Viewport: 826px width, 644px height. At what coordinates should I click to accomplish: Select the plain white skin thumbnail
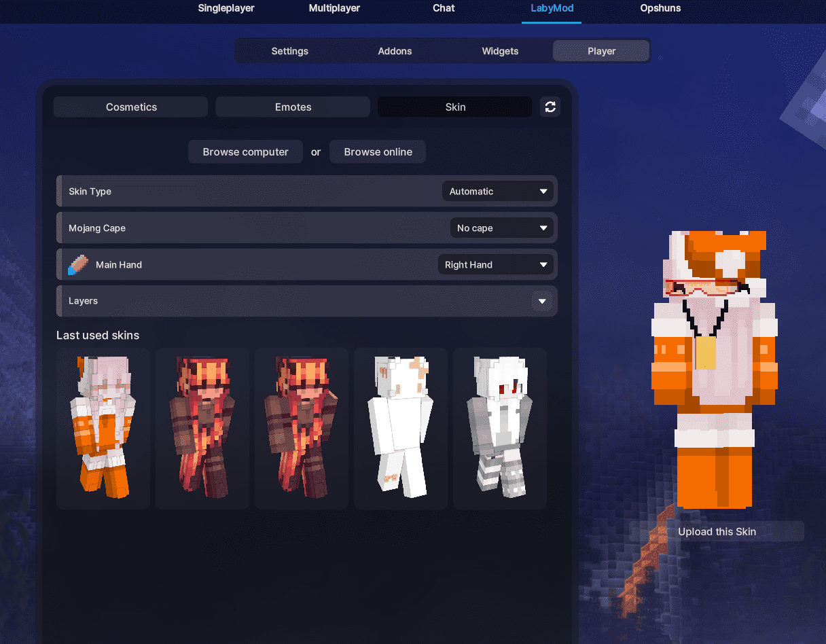[x=401, y=429]
